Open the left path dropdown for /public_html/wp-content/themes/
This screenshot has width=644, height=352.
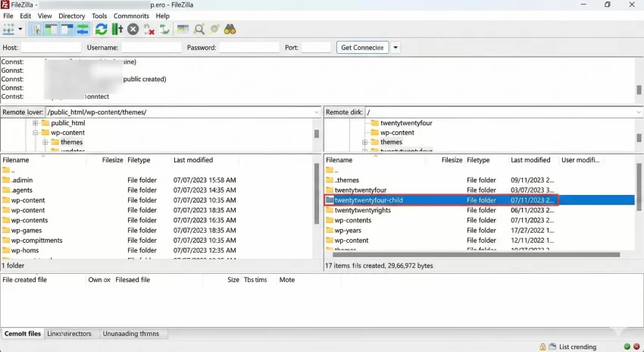(x=316, y=112)
